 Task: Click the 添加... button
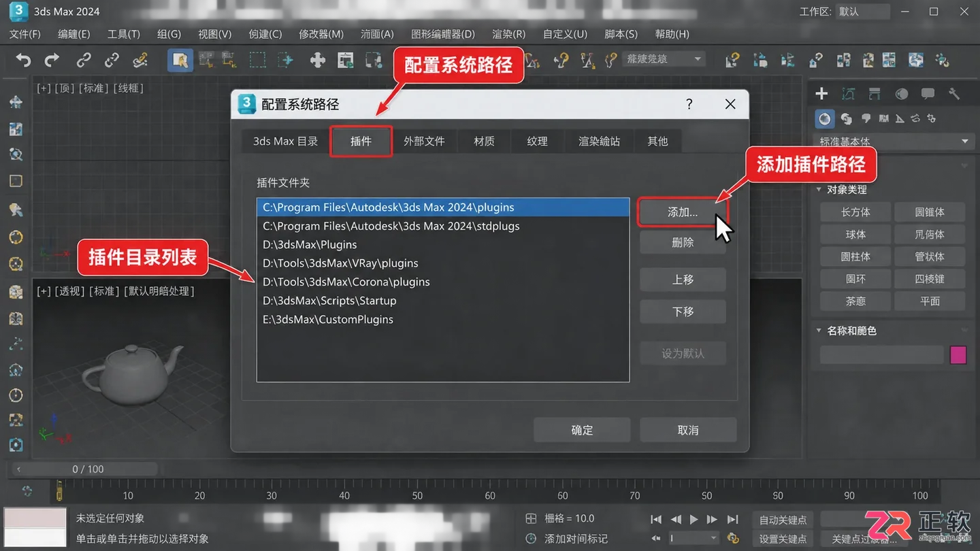click(683, 212)
